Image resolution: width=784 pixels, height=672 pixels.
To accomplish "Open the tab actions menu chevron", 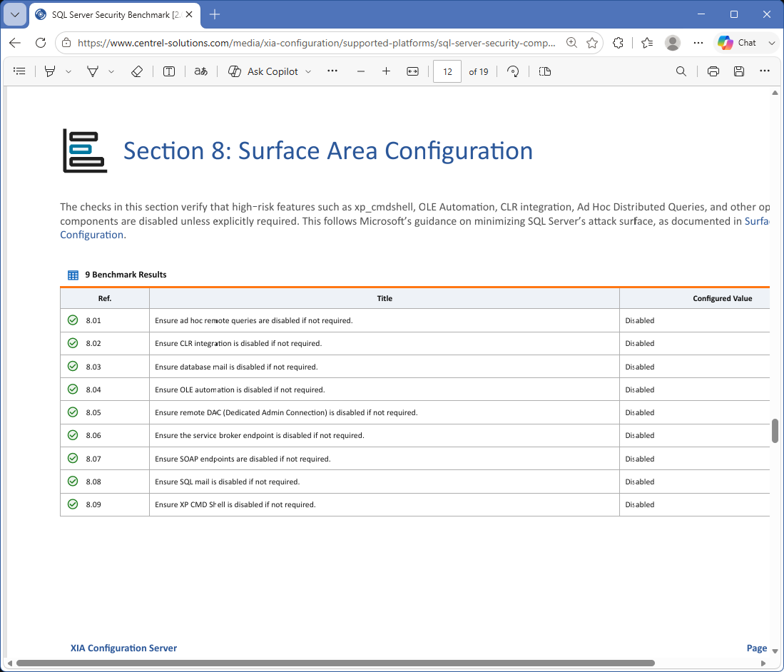I will tap(15, 14).
